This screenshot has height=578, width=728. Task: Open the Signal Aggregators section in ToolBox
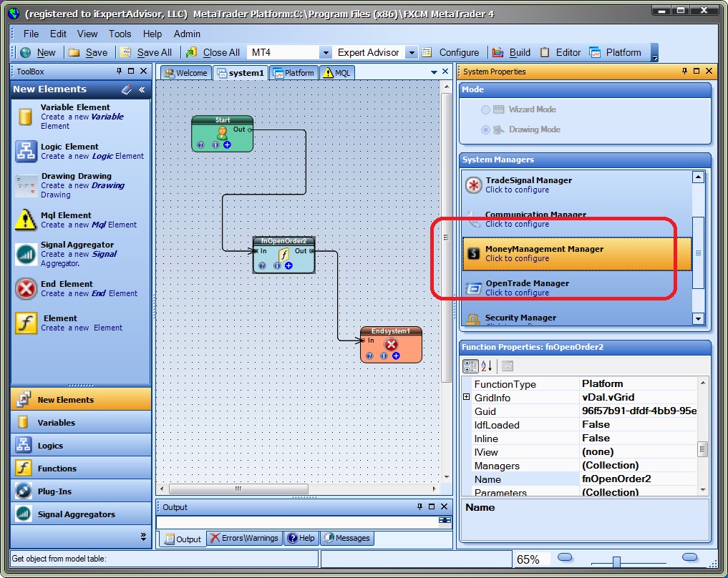click(x=82, y=514)
